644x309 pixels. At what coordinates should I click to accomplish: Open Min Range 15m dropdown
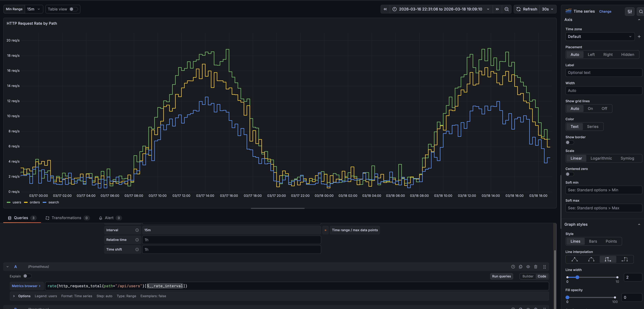34,9
